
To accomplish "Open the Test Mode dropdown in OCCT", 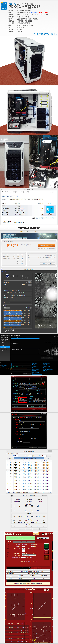I will [29, 555].
